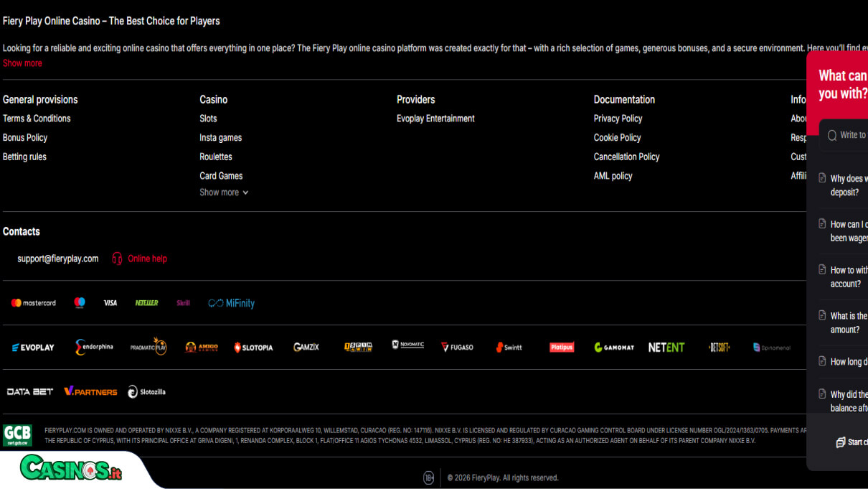Open the Slotopia provider logo

tap(253, 348)
